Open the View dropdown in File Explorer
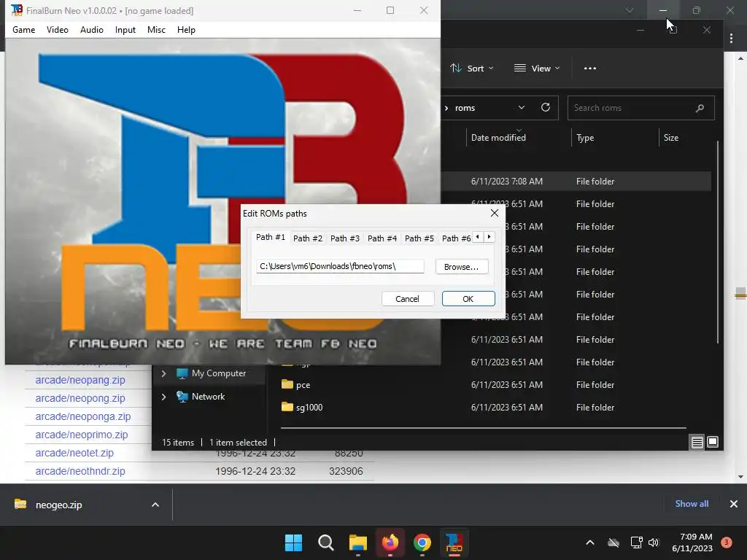The width and height of the screenshot is (747, 560). coord(537,68)
